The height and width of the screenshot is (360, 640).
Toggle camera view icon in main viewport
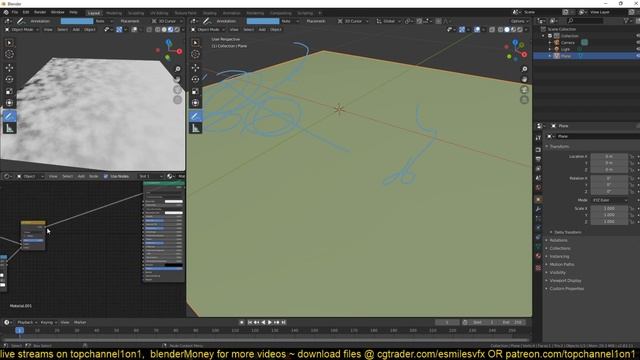[x=524, y=90]
